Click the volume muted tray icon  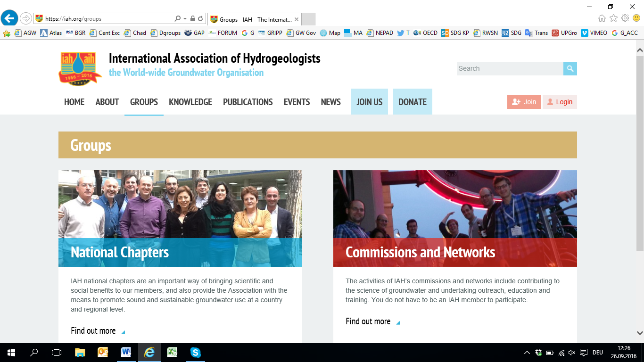[572, 353]
